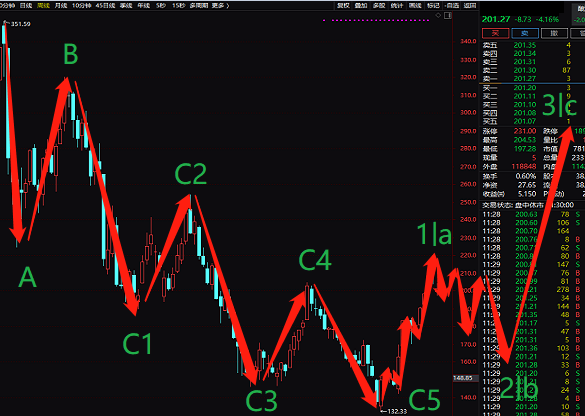Select the 45日线 period tab
Viewport: 585px width, 416px height.
(x=105, y=6)
